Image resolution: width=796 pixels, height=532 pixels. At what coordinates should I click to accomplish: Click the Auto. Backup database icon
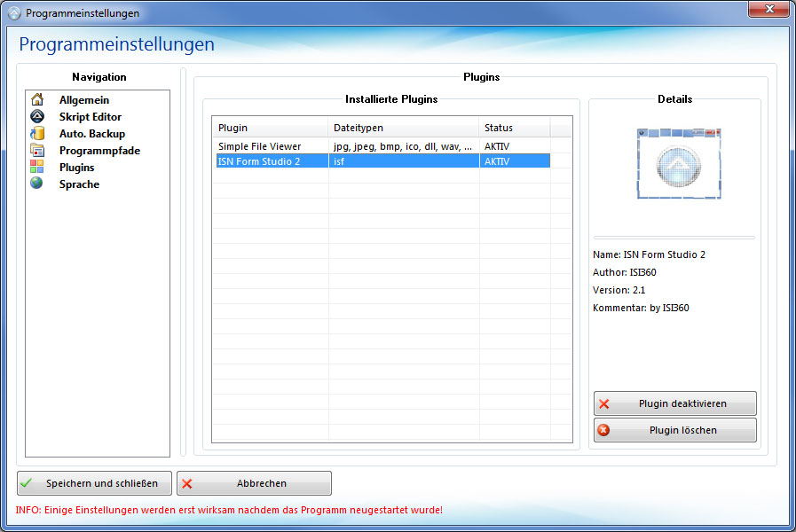[37, 134]
